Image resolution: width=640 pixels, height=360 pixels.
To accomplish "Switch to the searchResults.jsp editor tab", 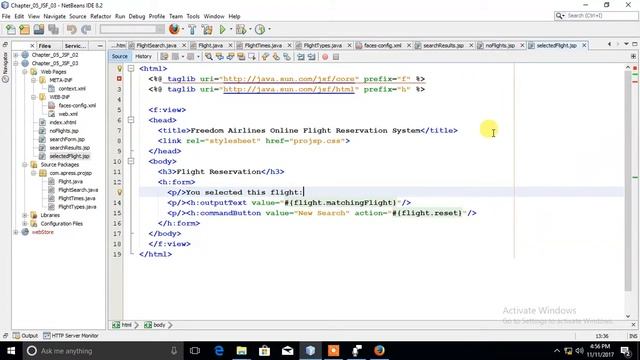I will click(x=443, y=45).
